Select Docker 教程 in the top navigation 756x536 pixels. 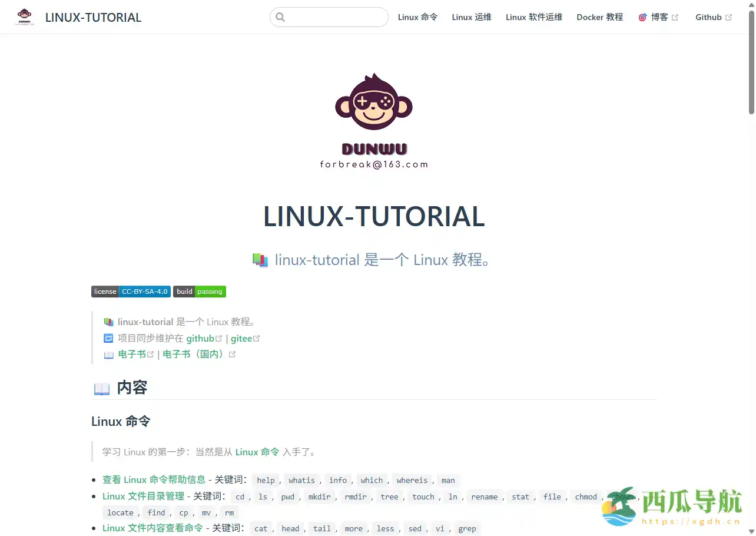[599, 17]
